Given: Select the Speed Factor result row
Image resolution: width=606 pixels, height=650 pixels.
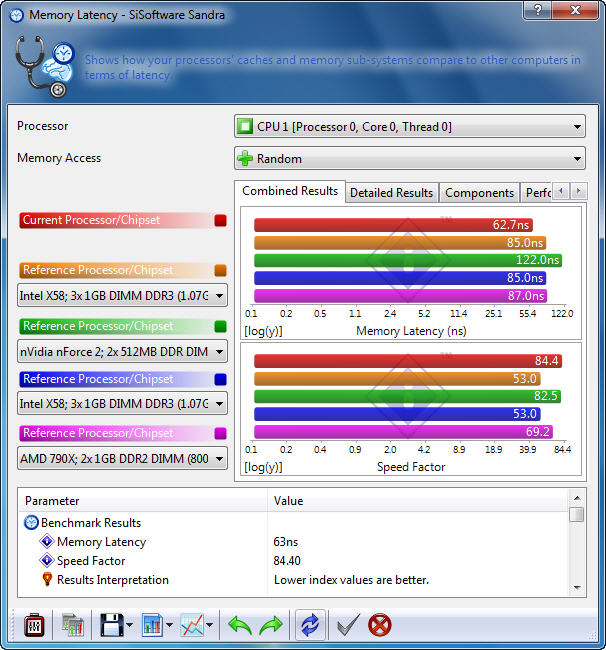Looking at the screenshot, I should (x=293, y=560).
